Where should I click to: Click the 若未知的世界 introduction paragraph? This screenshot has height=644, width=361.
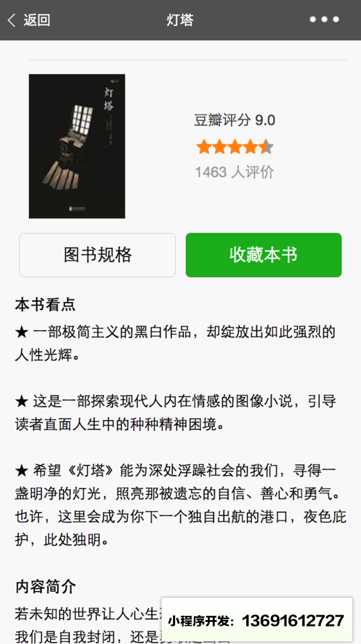[x=89, y=625]
